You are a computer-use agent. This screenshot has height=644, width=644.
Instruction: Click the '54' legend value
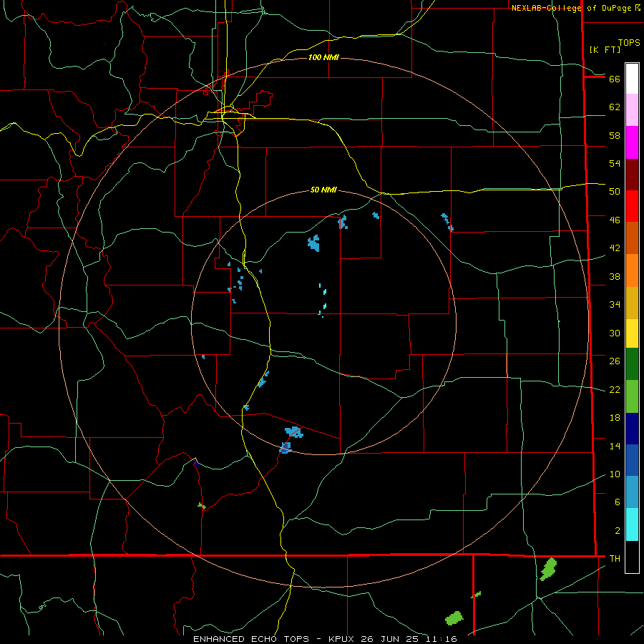(x=615, y=163)
